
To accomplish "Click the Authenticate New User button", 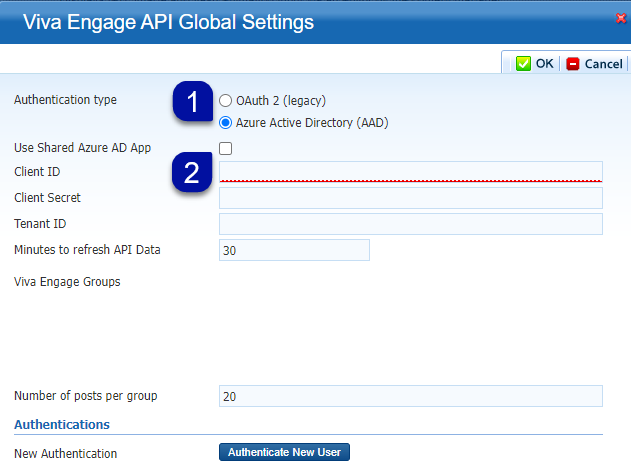I will click(285, 452).
